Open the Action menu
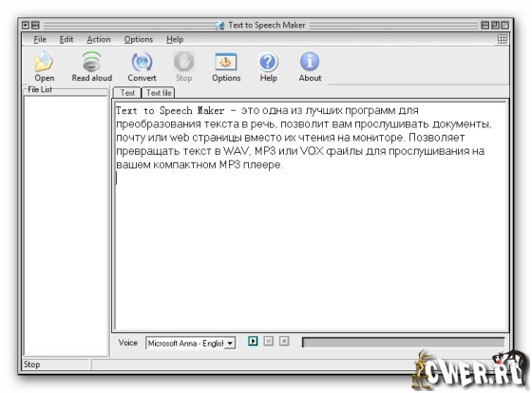Screen dimensions: 532x393 pos(99,39)
